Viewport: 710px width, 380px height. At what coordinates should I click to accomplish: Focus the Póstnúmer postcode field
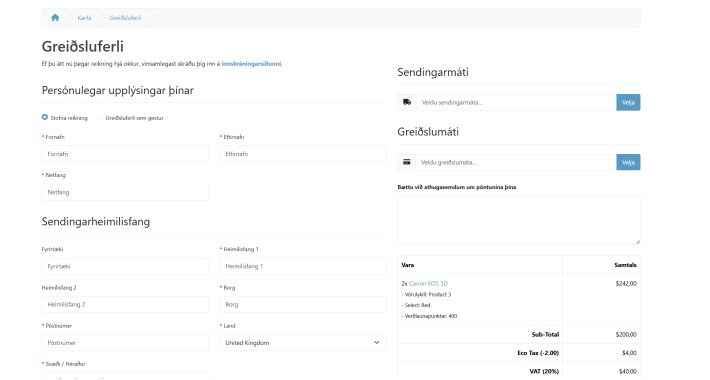click(125, 343)
